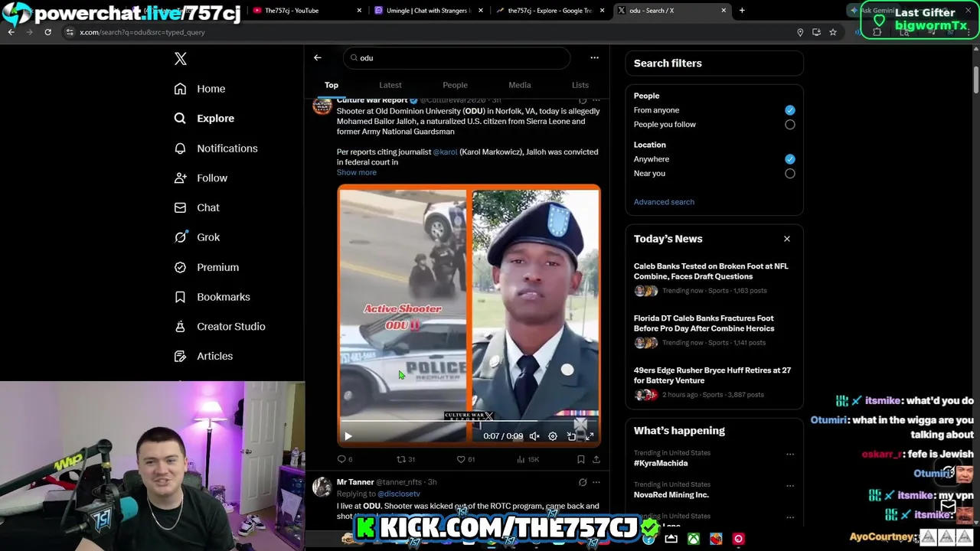Play the Active Shooter ODU video
Image resolution: width=980 pixels, height=551 pixels.
coord(348,436)
